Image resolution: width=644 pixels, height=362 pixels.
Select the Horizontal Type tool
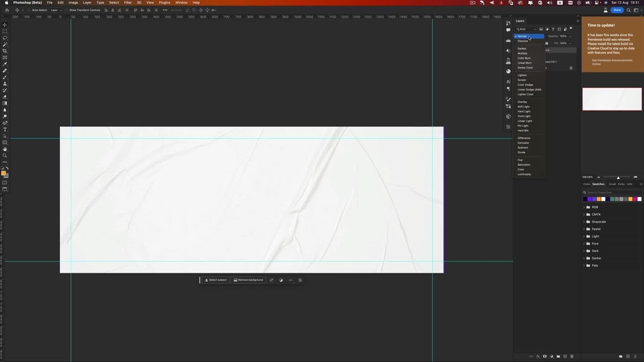tap(5, 130)
